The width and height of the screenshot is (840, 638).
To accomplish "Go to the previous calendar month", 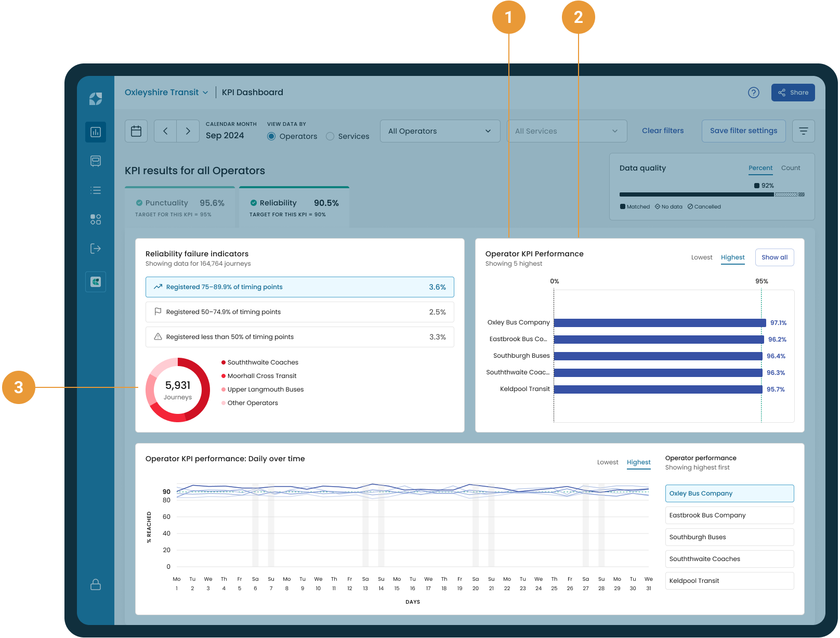I will click(165, 131).
